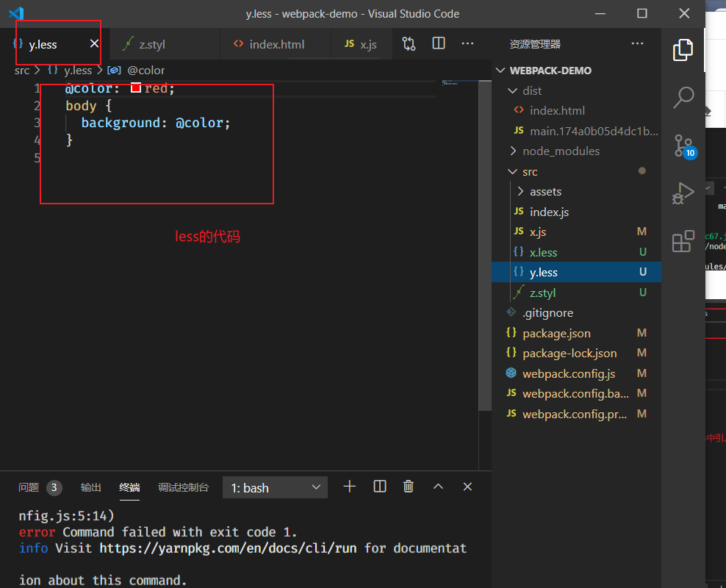The image size is (726, 588).
Task: Open the Run and Debug view
Action: tap(683, 193)
